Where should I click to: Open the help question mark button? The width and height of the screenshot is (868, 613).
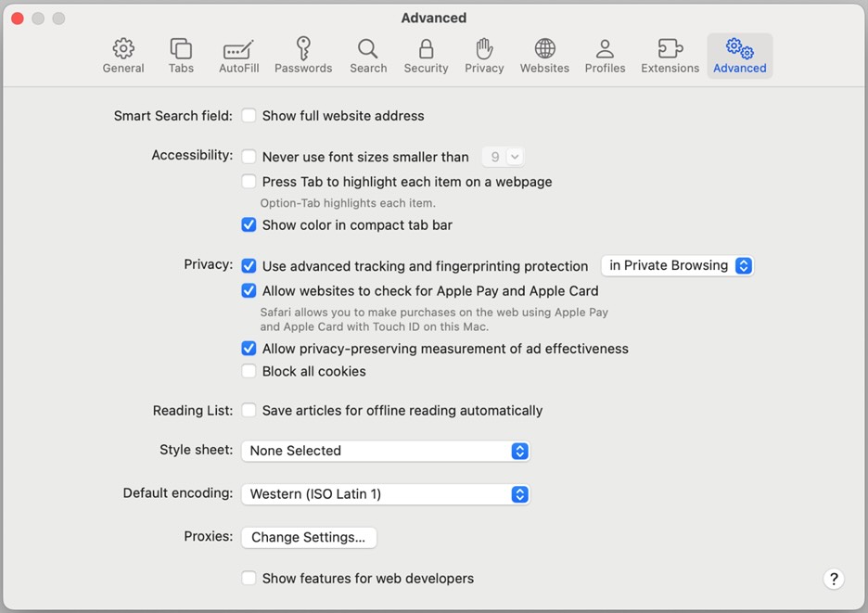834,579
